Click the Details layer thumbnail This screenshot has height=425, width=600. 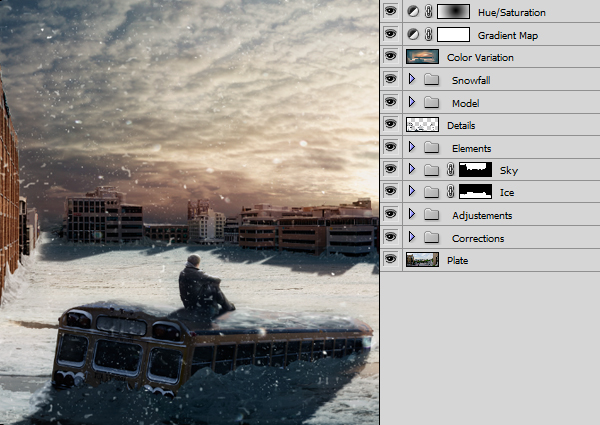(x=422, y=125)
